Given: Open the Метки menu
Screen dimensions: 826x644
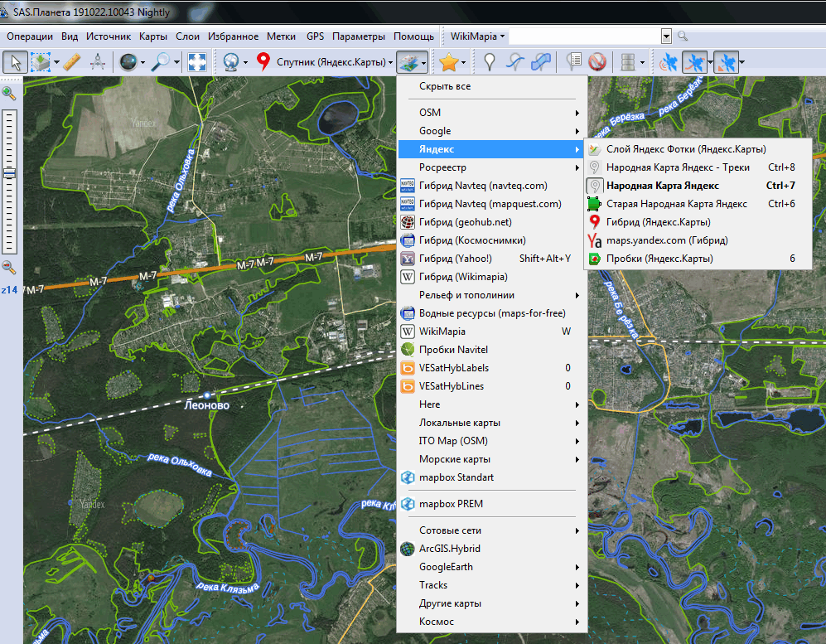Looking at the screenshot, I should point(281,36).
